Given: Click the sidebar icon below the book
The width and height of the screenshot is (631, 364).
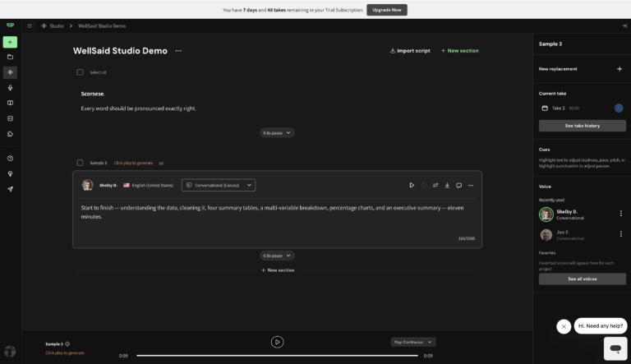Looking at the screenshot, I should pos(10,118).
